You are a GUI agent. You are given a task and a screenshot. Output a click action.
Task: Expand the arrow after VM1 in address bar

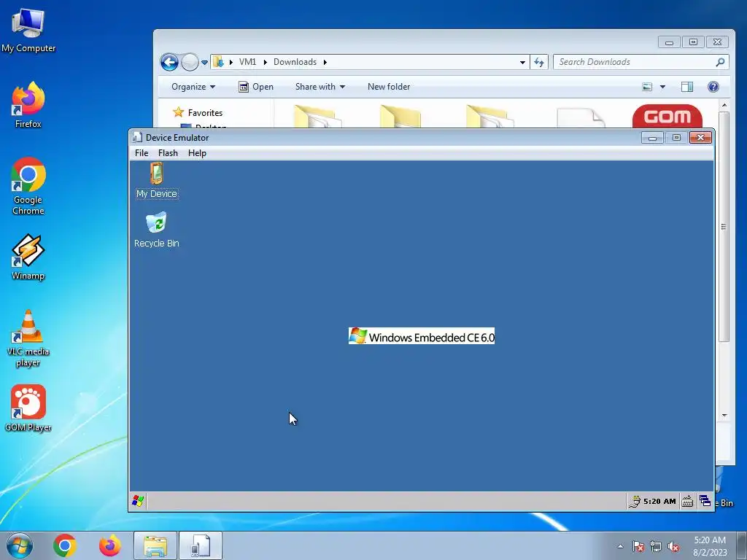pyautogui.click(x=265, y=62)
